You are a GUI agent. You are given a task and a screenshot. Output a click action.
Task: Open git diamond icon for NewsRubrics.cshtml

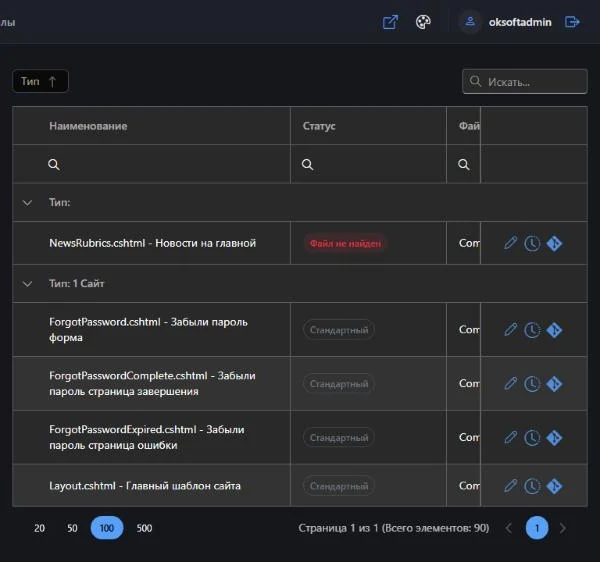(x=554, y=243)
